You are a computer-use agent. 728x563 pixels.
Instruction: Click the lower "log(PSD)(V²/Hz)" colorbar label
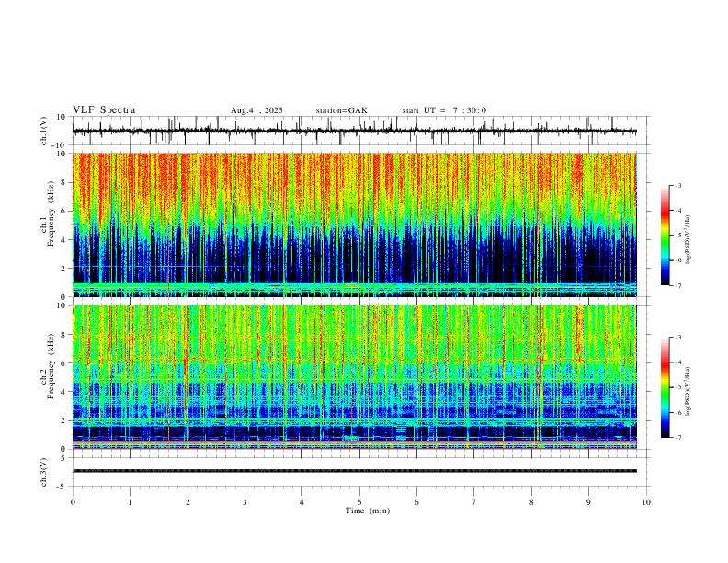click(688, 392)
